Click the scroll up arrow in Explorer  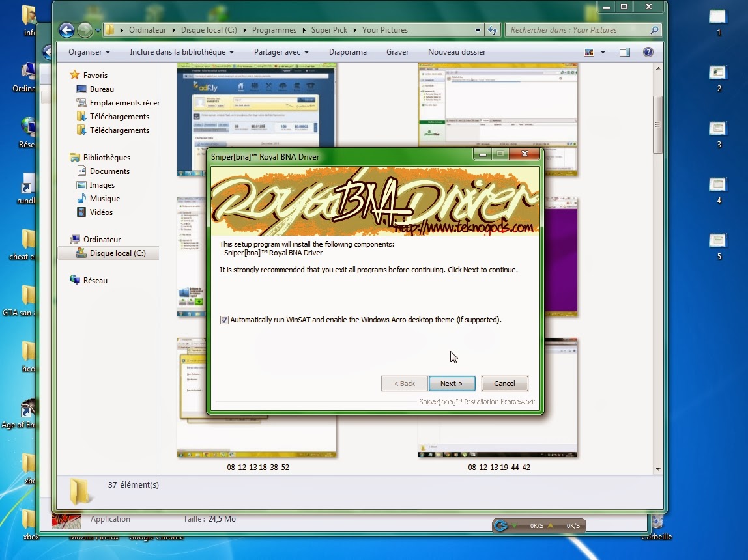(x=658, y=68)
